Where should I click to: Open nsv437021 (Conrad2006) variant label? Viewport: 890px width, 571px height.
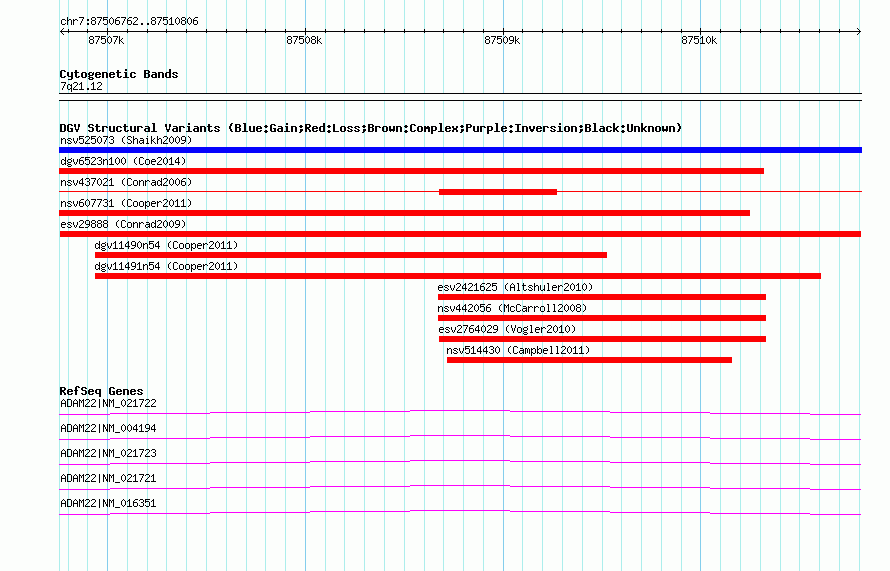(x=126, y=182)
